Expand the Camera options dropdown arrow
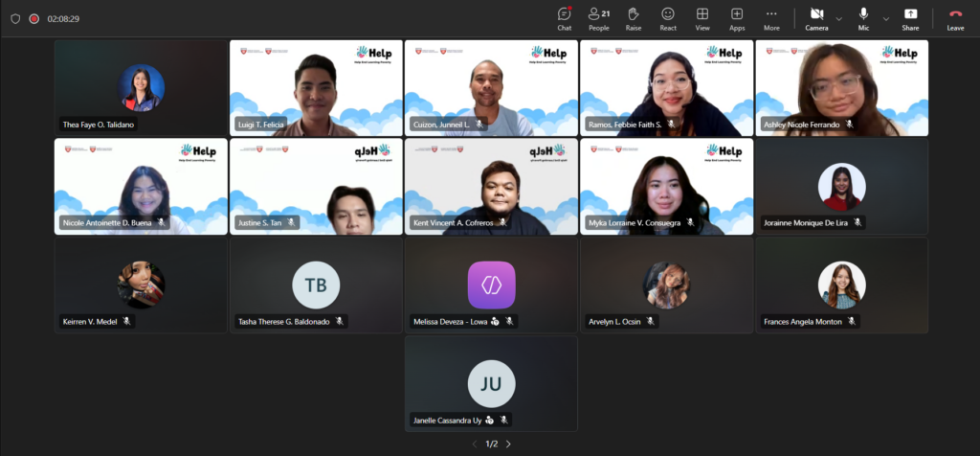980x456 pixels. pyautogui.click(x=838, y=19)
